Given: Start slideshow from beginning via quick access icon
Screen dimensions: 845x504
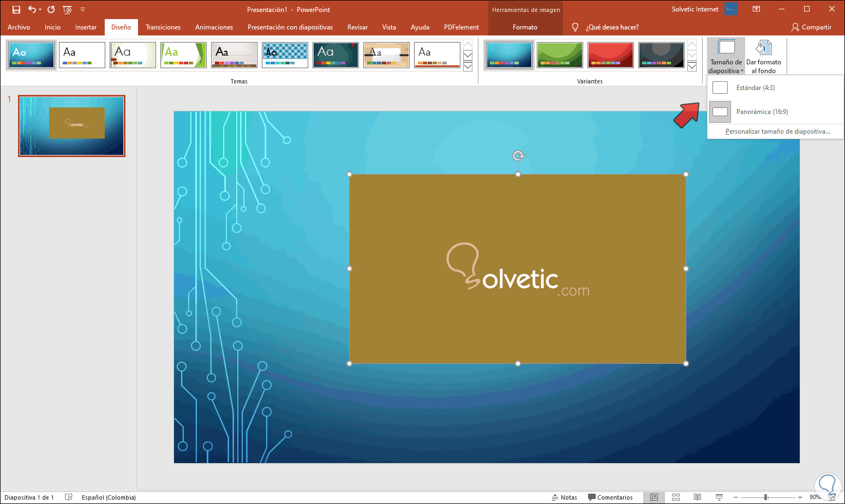Looking at the screenshot, I should (67, 10).
